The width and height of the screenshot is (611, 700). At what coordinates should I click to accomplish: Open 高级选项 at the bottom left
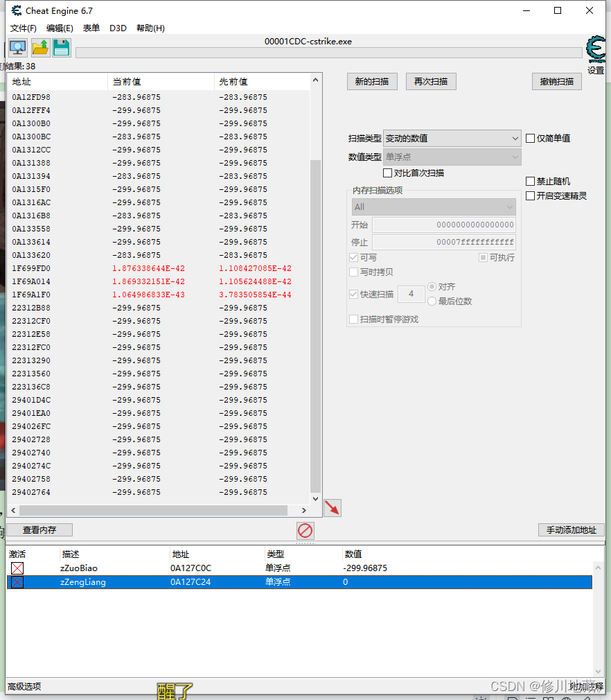24,687
